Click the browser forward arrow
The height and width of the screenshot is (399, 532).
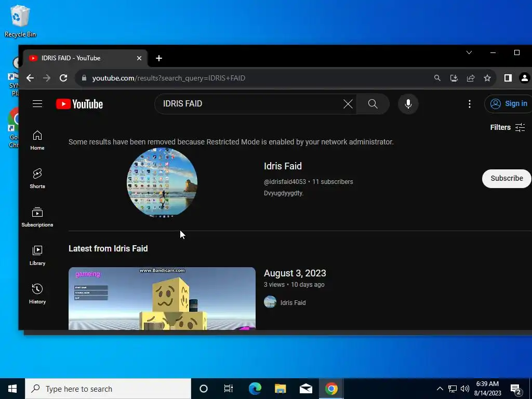(47, 78)
